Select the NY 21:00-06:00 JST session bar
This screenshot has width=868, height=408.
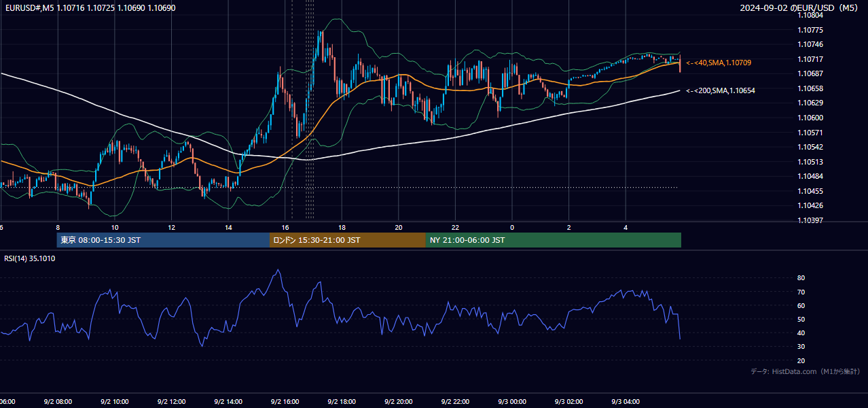[x=554, y=240]
